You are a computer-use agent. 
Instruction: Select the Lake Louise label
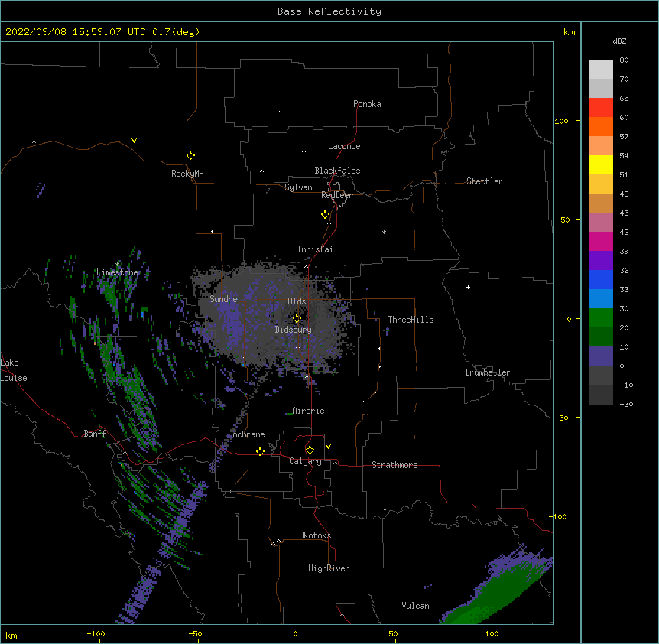click(12, 370)
